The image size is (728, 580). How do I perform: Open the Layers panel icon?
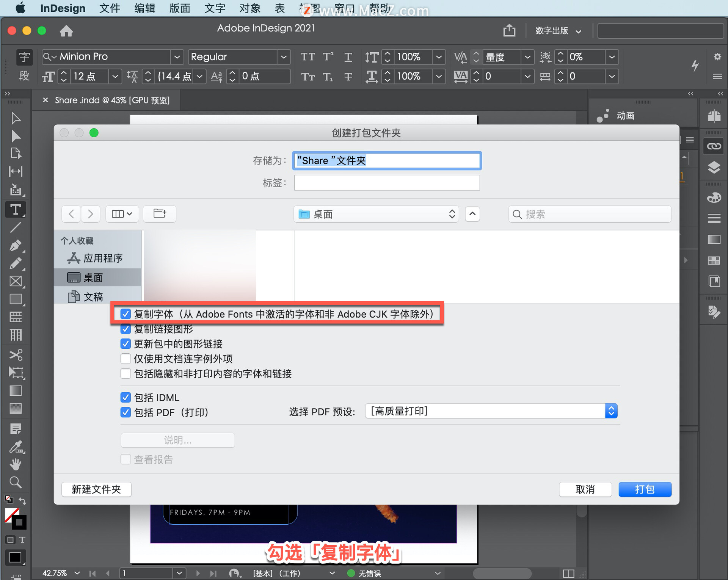[714, 168]
